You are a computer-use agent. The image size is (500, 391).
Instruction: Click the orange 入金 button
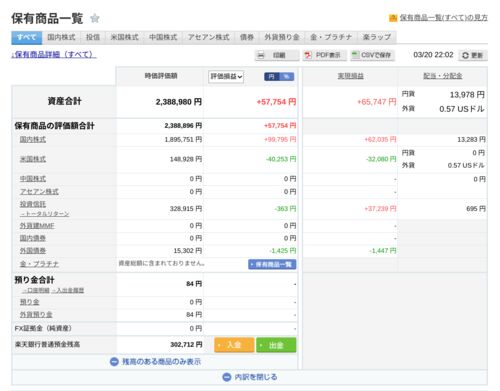pyautogui.click(x=234, y=345)
